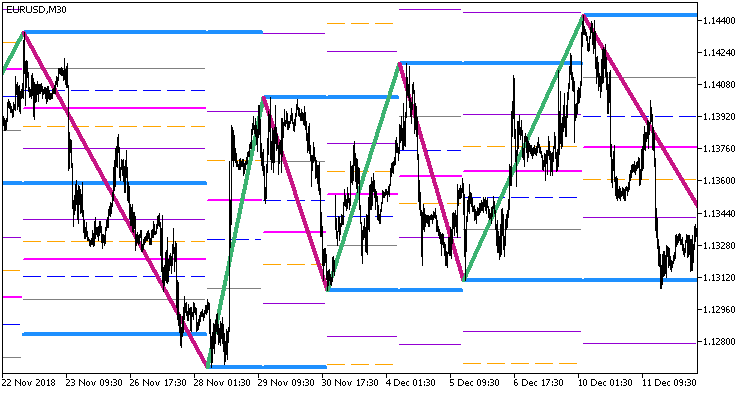Click the 23 Nov 09:30 time label

pos(94,383)
